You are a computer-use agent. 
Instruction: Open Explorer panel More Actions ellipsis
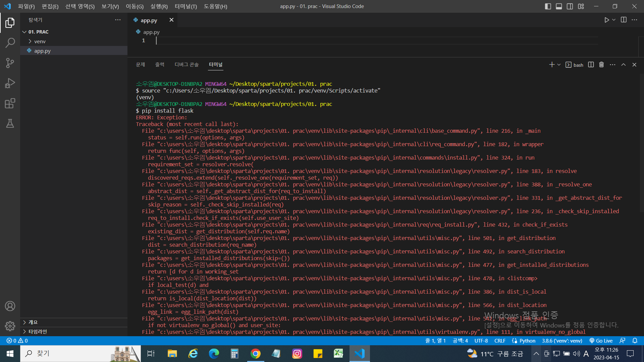[x=118, y=20]
